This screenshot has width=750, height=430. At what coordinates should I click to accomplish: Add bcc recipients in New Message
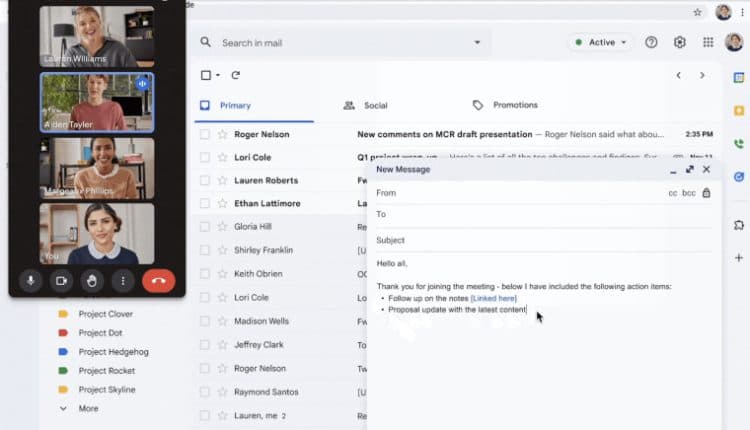(689, 193)
